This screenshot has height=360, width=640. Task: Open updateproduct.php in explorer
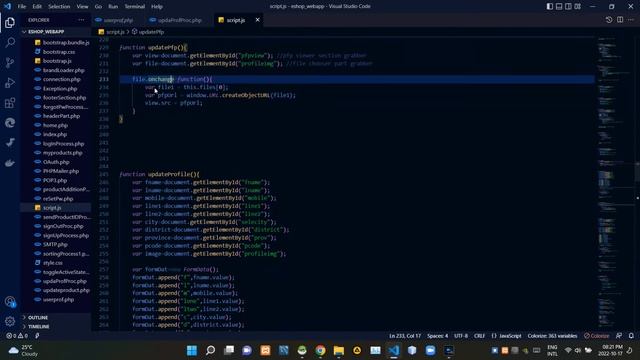pos(66,290)
